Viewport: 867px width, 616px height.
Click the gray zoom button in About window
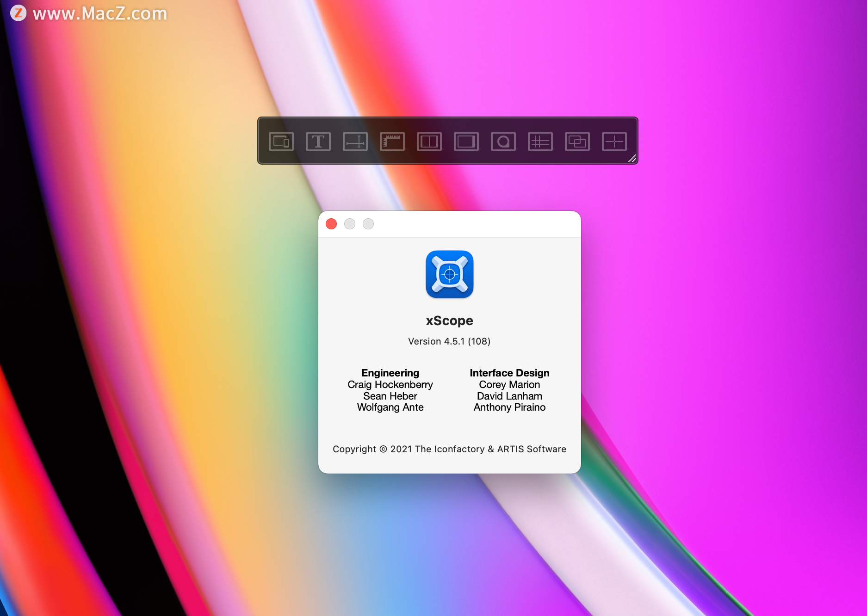368,224
